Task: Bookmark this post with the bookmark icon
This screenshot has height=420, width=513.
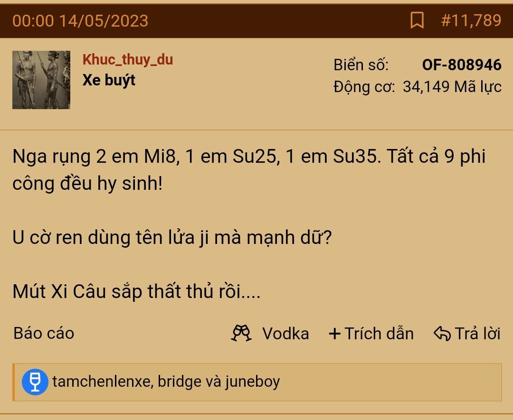Action: (417, 20)
